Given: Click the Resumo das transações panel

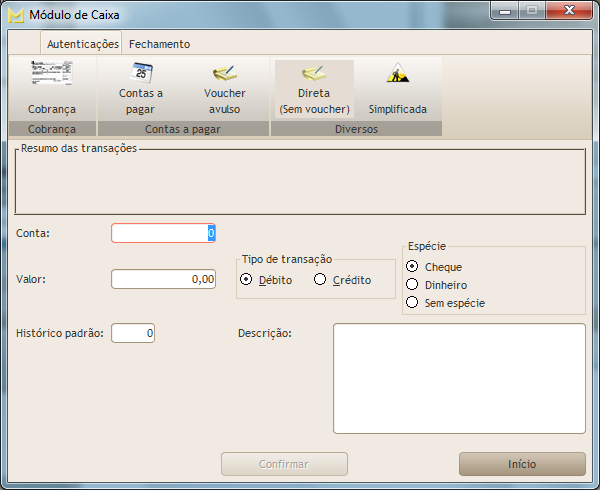Looking at the screenshot, I should coord(300,184).
